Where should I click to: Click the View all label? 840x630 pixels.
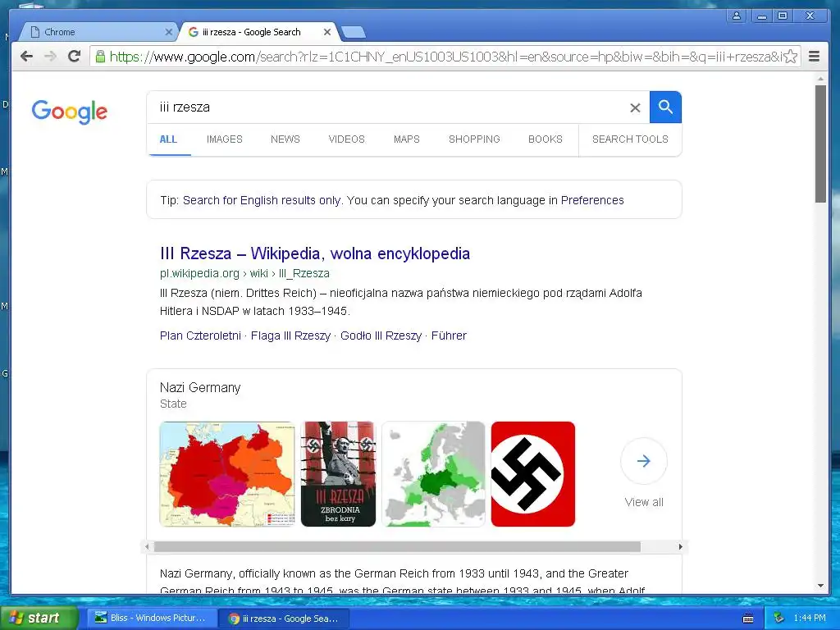(x=643, y=502)
